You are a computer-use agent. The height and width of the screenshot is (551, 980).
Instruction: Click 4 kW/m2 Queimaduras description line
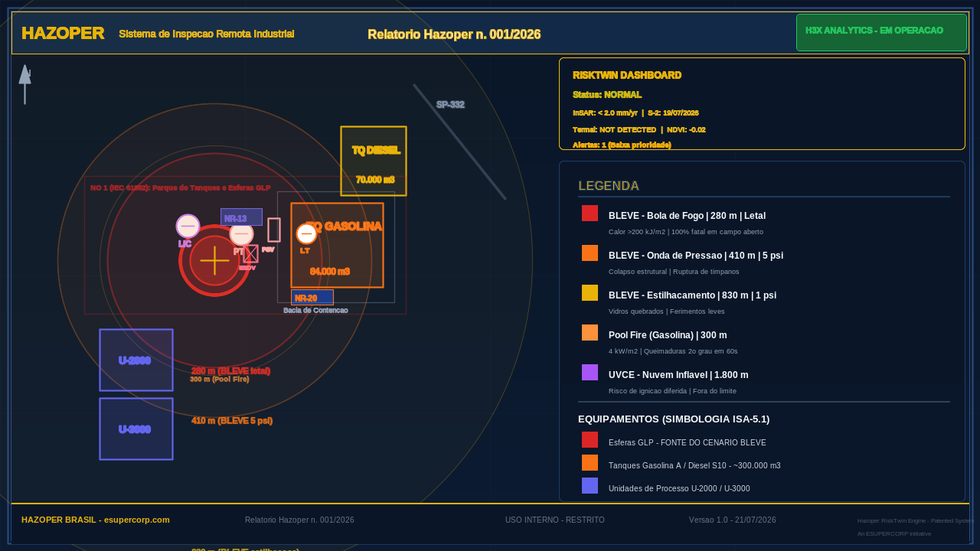pos(673,350)
